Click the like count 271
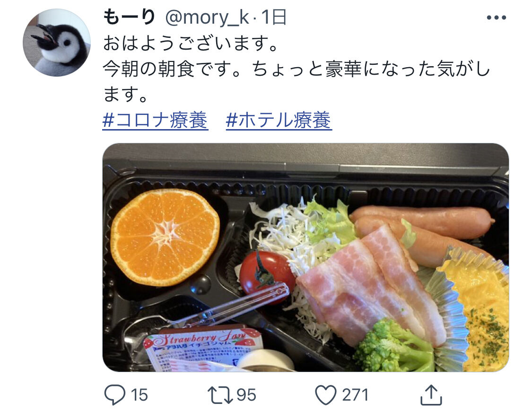Viewport: 532px width, 420px height. (x=355, y=395)
